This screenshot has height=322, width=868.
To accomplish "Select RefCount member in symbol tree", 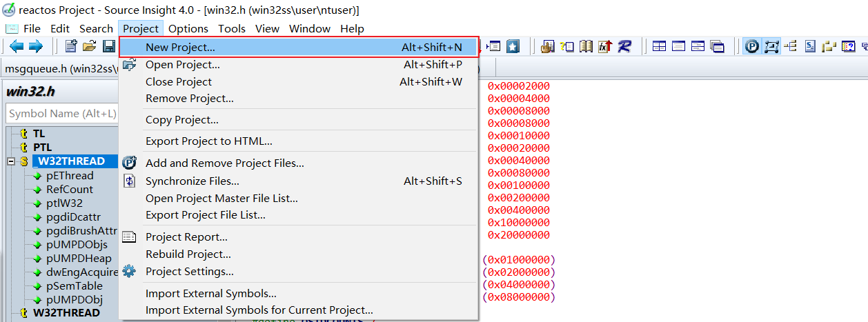I will click(x=70, y=189).
